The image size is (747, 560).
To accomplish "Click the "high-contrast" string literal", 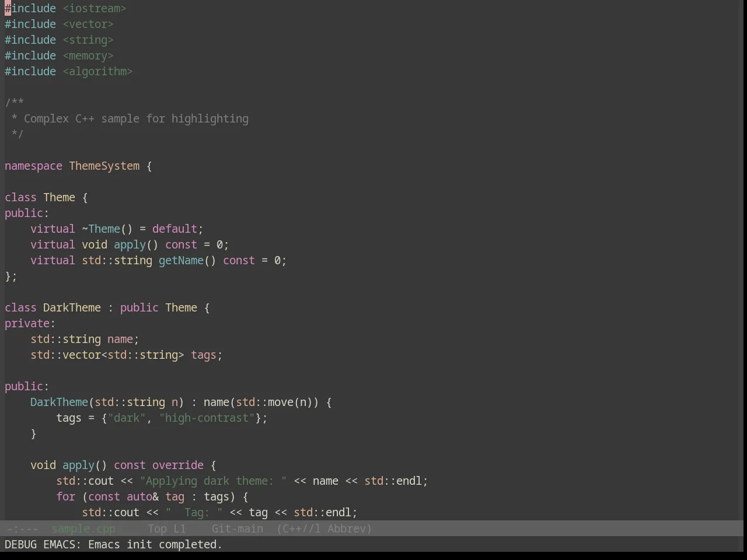I will tap(207, 418).
